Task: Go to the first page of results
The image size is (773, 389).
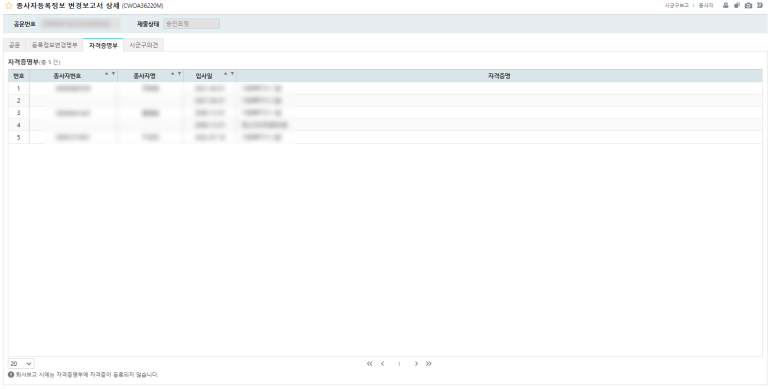Action: pos(370,364)
